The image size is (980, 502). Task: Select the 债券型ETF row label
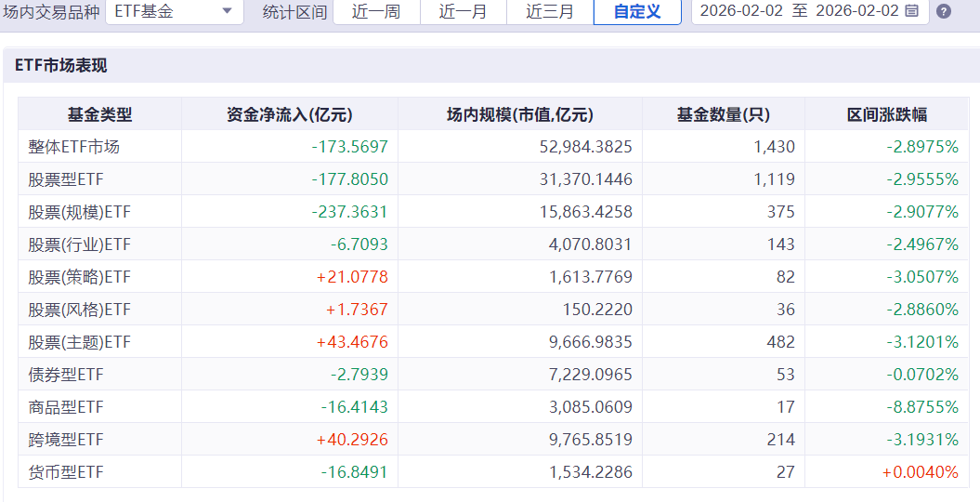(66, 375)
